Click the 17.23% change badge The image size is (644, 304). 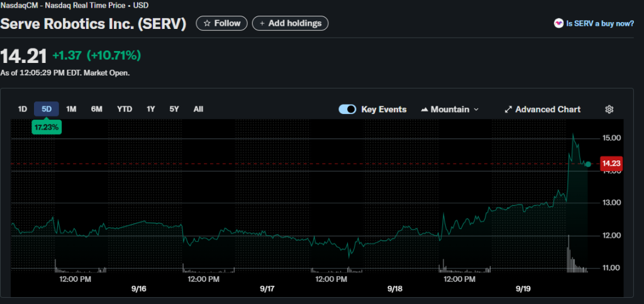point(47,127)
